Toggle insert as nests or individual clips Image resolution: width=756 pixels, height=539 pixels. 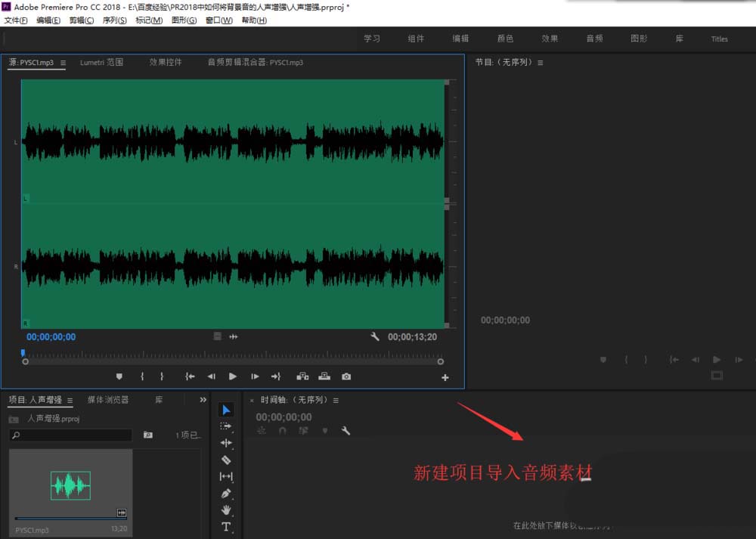(262, 431)
